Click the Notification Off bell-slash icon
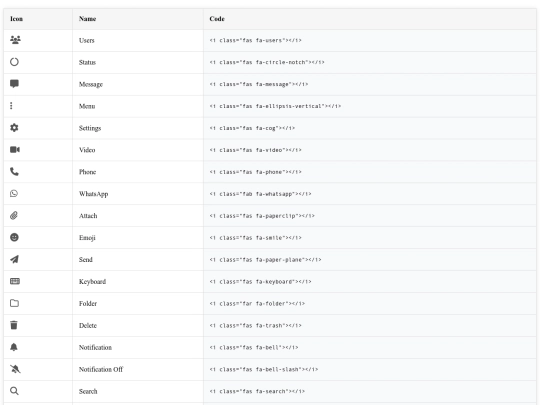This screenshot has width=540, height=405. coord(15,369)
